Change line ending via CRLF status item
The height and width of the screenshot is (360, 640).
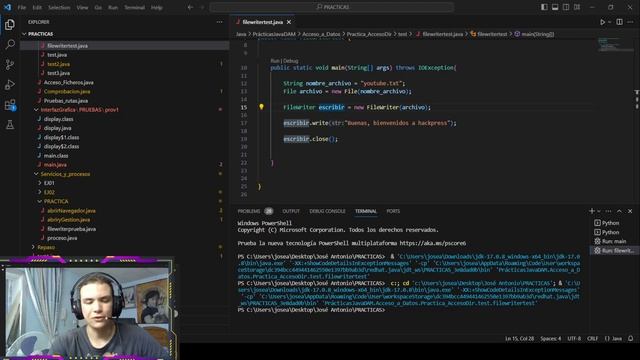coord(593,338)
